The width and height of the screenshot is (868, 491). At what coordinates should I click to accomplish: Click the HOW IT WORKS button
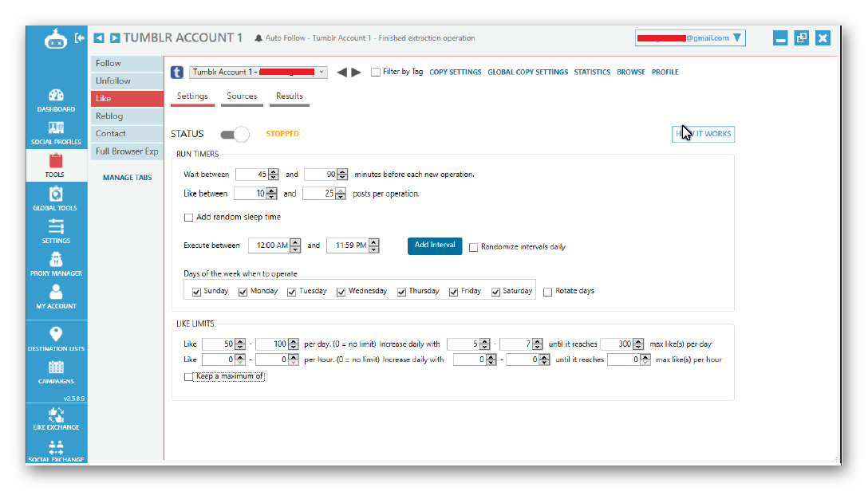tap(703, 134)
